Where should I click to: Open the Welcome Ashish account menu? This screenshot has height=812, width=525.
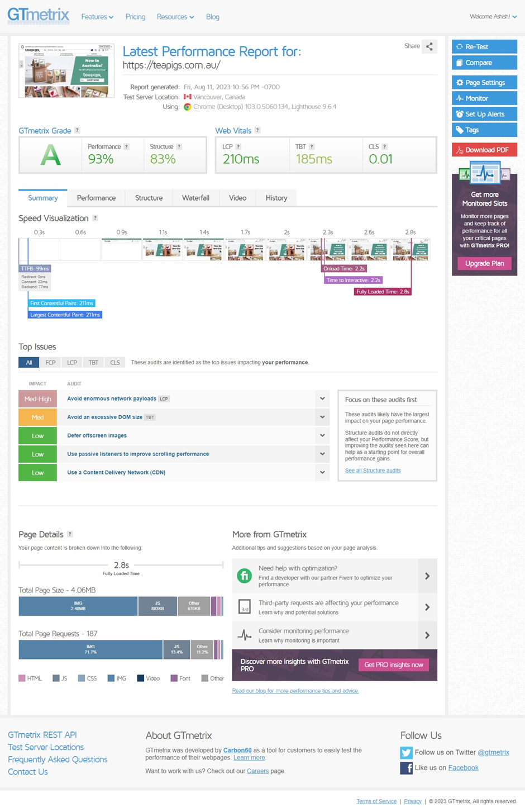tap(493, 17)
